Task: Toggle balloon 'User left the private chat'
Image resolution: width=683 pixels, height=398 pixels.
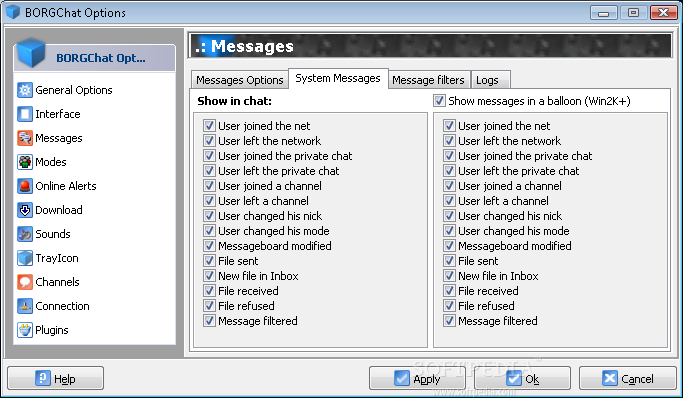Action: 449,171
